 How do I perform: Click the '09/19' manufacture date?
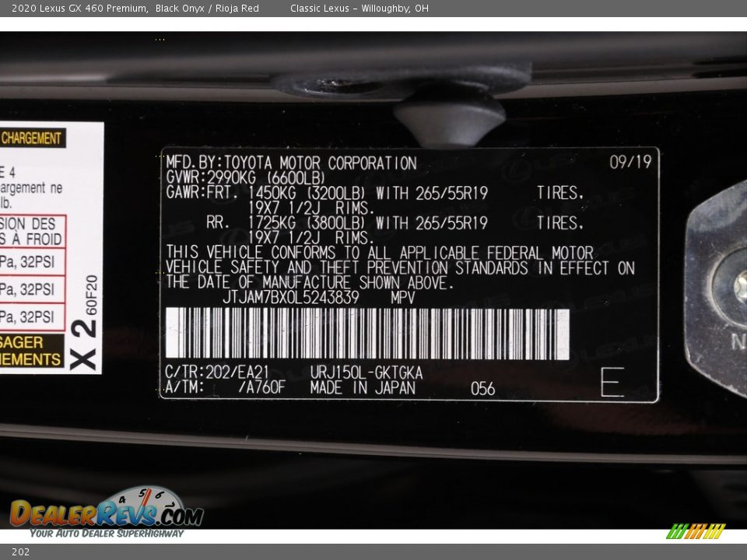pyautogui.click(x=630, y=163)
